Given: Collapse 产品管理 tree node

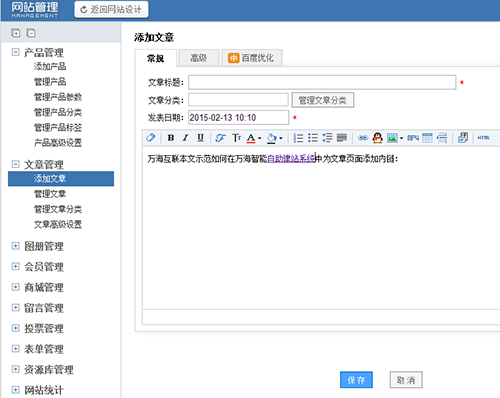Looking at the screenshot, I should coord(15,52).
